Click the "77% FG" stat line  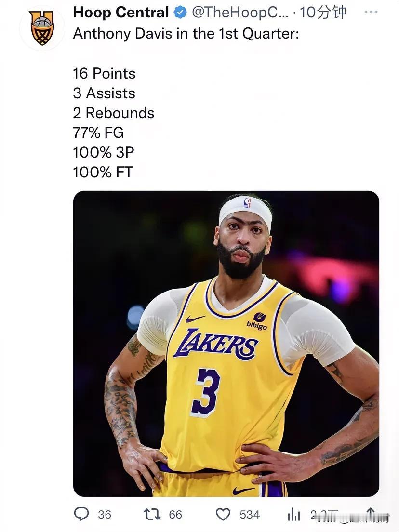[x=98, y=133]
